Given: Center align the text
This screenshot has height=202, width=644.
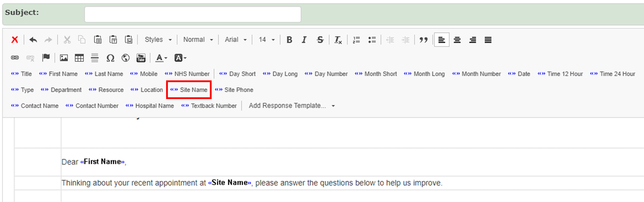Looking at the screenshot, I should 457,40.
